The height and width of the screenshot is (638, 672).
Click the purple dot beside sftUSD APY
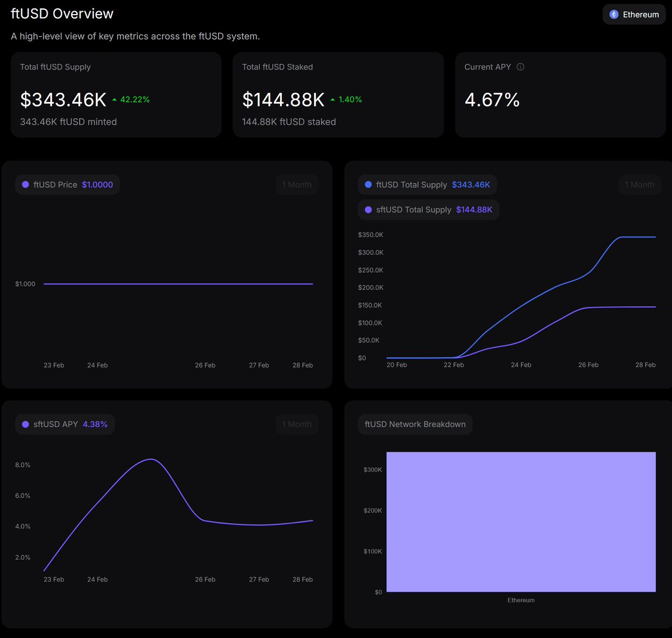(25, 425)
